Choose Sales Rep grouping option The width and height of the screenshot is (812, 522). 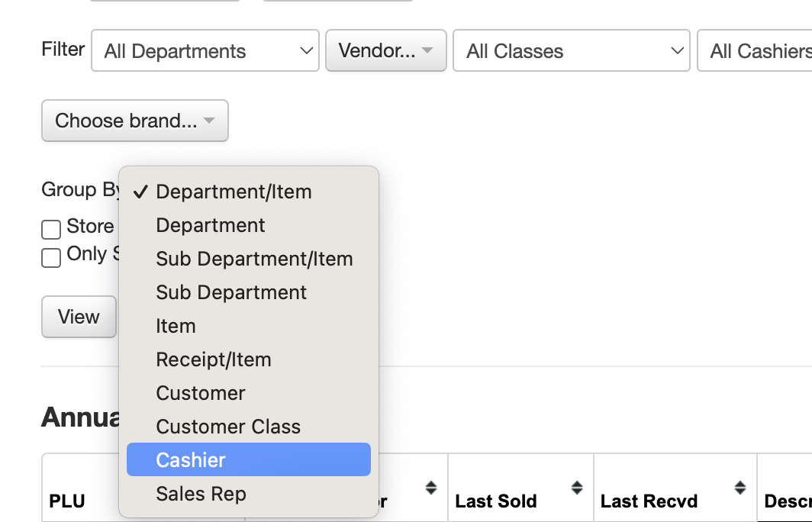pos(201,494)
